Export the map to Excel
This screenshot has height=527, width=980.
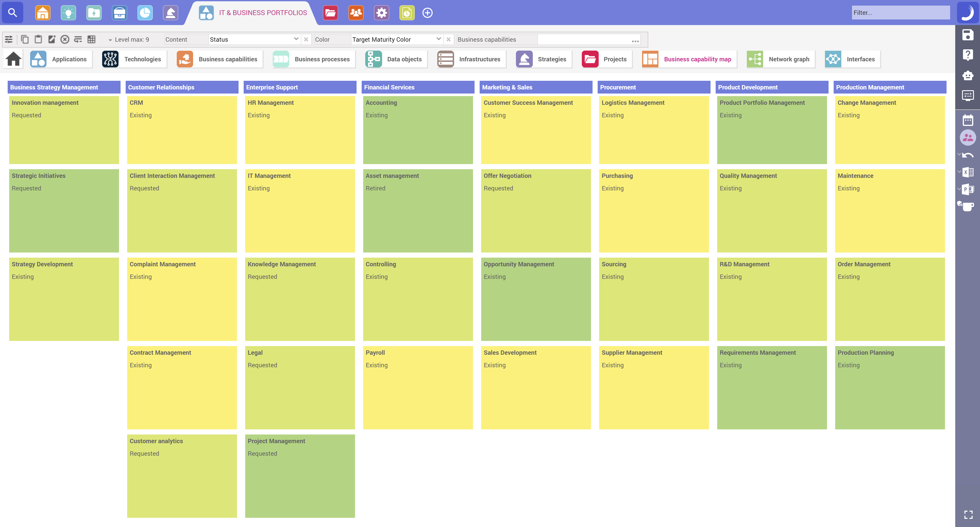coord(968,172)
